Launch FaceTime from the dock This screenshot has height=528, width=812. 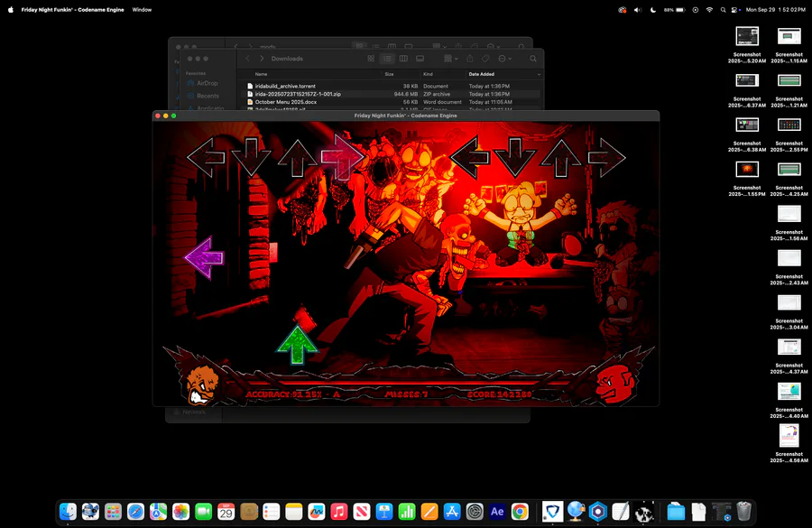tap(204, 512)
